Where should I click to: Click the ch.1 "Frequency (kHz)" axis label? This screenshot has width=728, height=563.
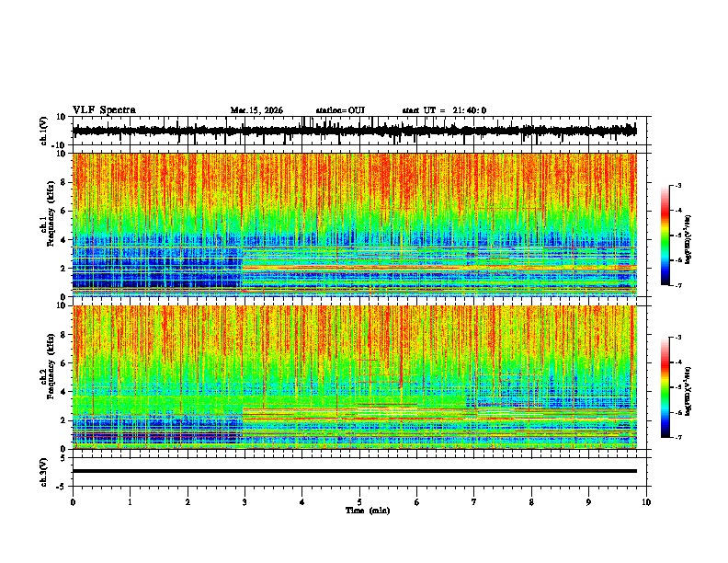(x=50, y=212)
